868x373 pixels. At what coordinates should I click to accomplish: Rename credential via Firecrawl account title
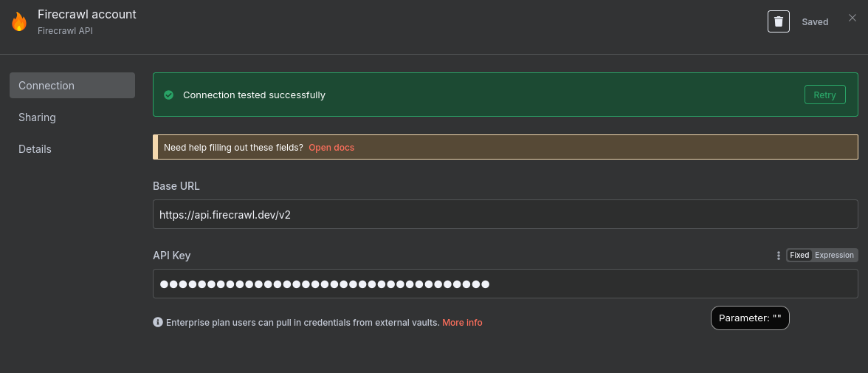tap(87, 14)
